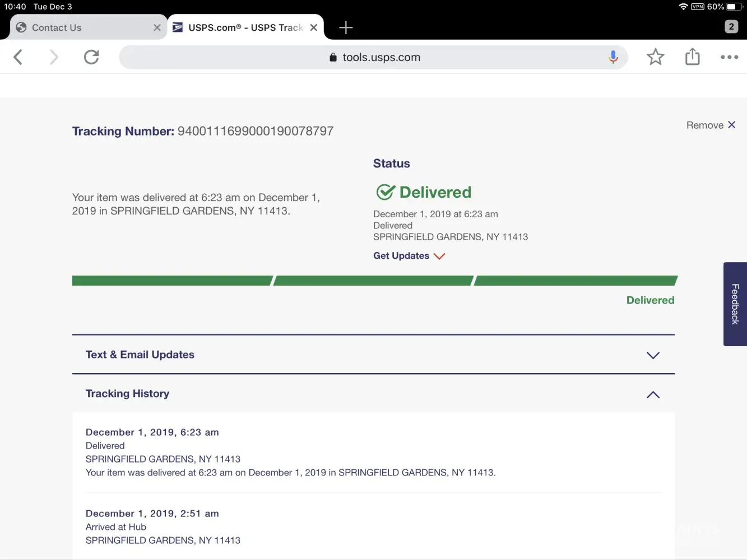Tap the browser forward arrow
The height and width of the screenshot is (560, 747).
[x=54, y=57]
